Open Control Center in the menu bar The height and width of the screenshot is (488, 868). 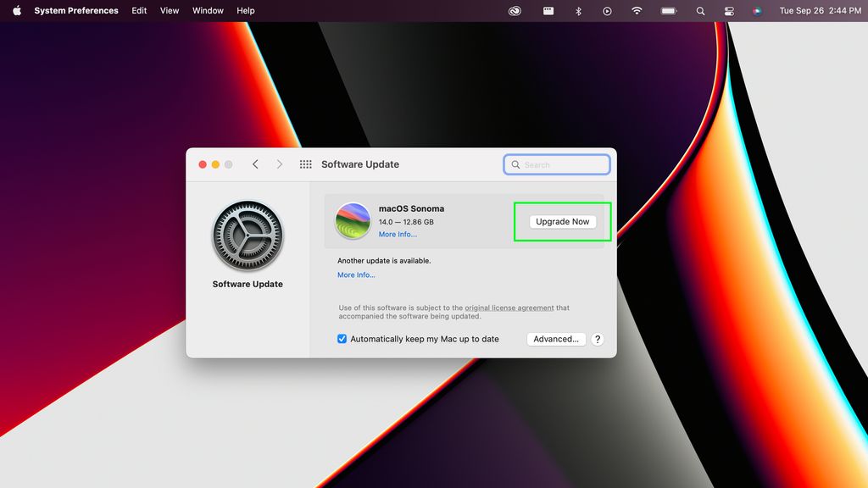point(729,11)
